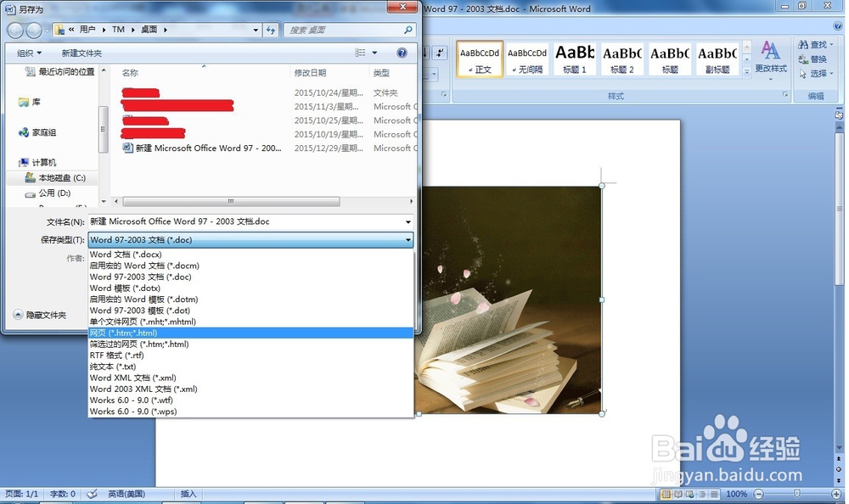Image resolution: width=849 pixels, height=504 pixels.
Task: Click 隐藏文件夹 to collapse folder pane
Action: click(x=40, y=315)
